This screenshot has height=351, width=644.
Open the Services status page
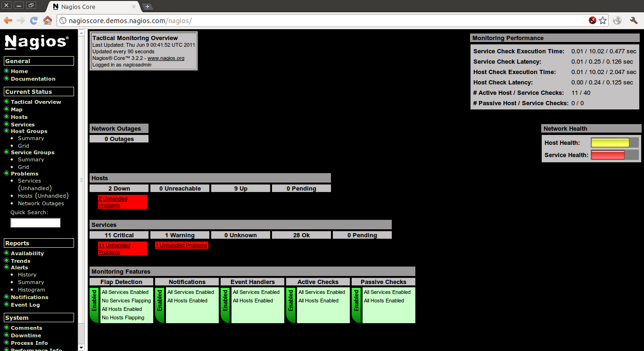coord(23,125)
